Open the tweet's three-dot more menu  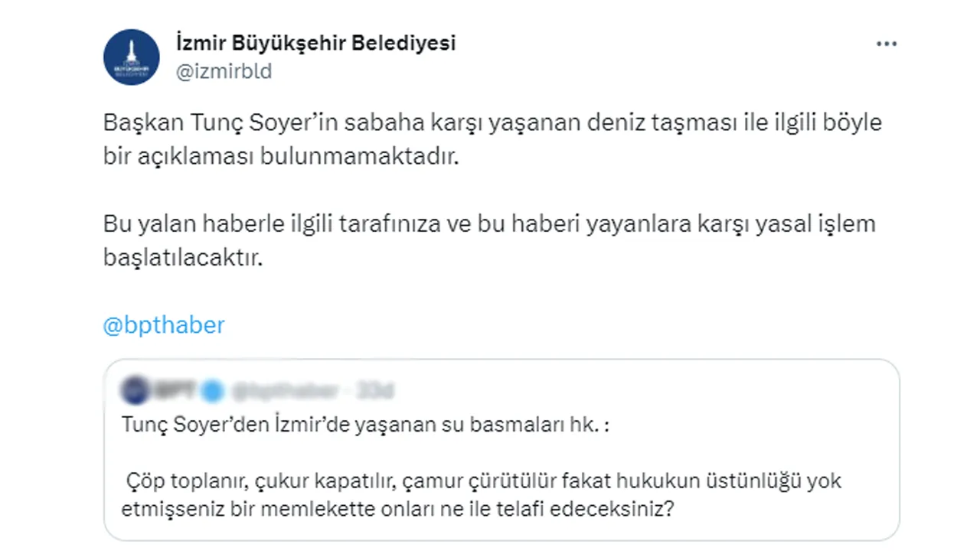point(886,44)
